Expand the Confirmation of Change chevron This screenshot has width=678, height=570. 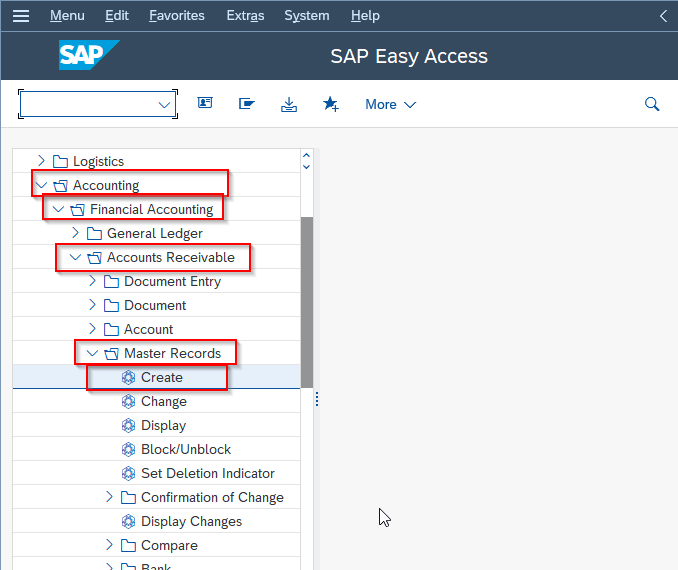click(x=109, y=497)
